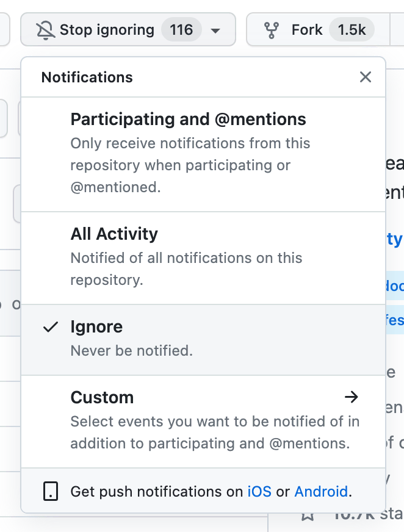Click the Stop ignoring button
The image size is (404, 532).
click(x=105, y=29)
